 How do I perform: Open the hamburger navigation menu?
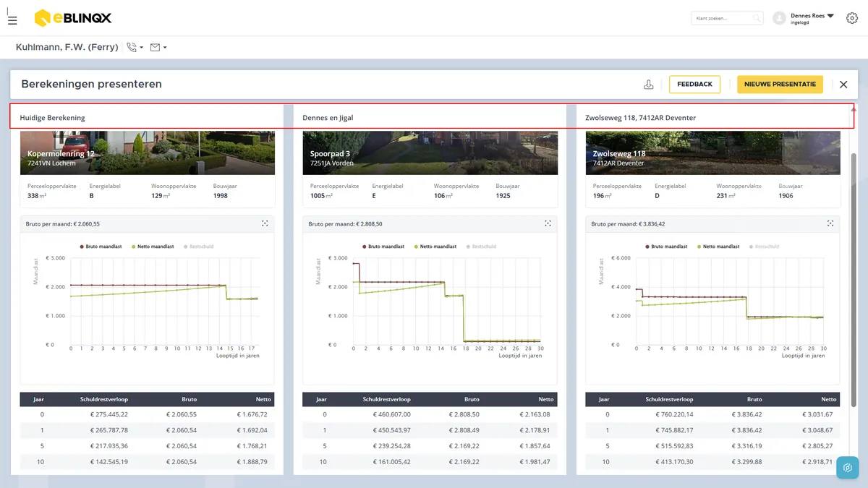click(x=12, y=20)
